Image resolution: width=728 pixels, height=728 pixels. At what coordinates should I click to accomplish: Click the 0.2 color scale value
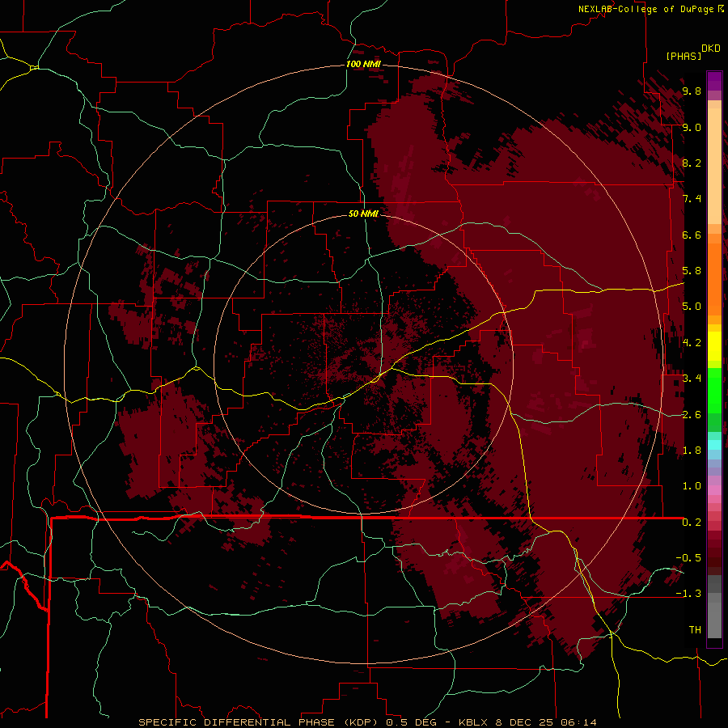(692, 523)
